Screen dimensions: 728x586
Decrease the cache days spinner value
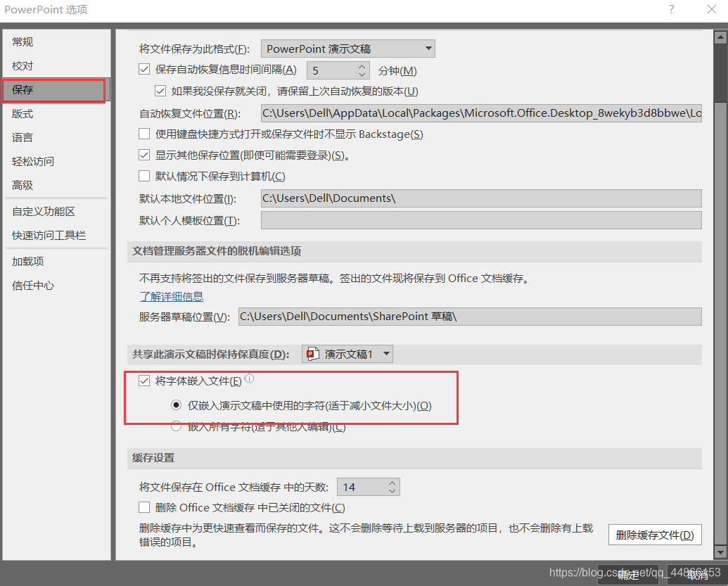392,491
